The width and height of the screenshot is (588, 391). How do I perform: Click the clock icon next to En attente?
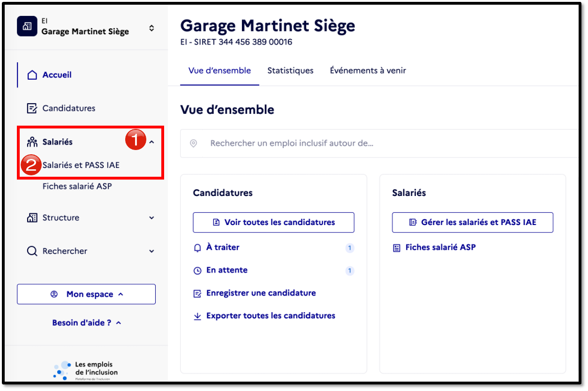pos(197,271)
